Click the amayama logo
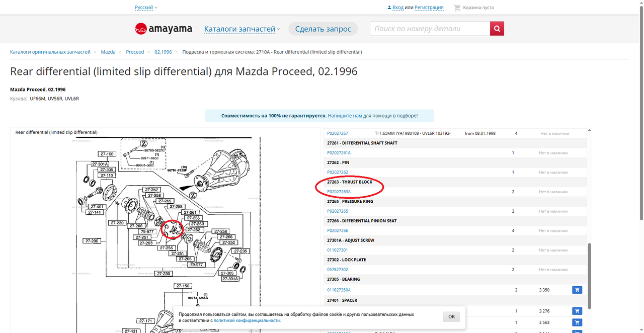The image size is (644, 333). 164,29
